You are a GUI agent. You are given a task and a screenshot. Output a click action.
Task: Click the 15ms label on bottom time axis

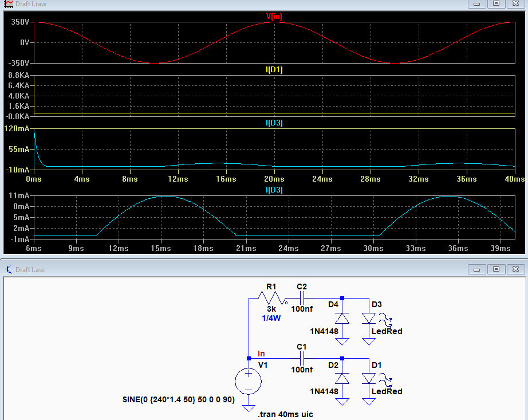(x=160, y=248)
